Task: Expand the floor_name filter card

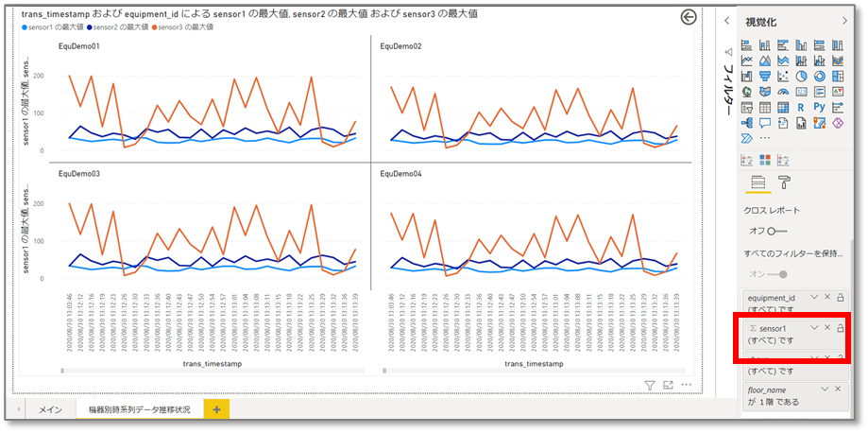Action: pos(825,390)
